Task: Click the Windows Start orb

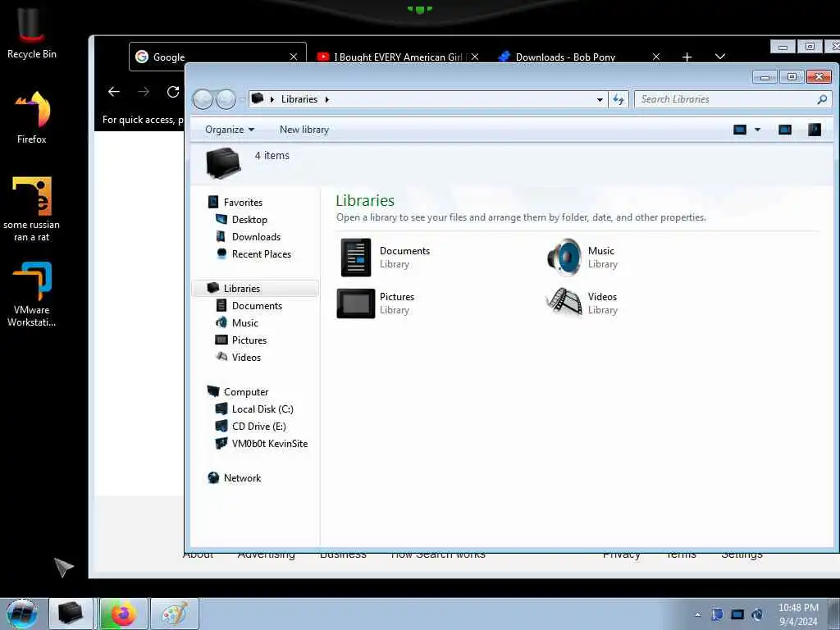Action: (x=22, y=614)
